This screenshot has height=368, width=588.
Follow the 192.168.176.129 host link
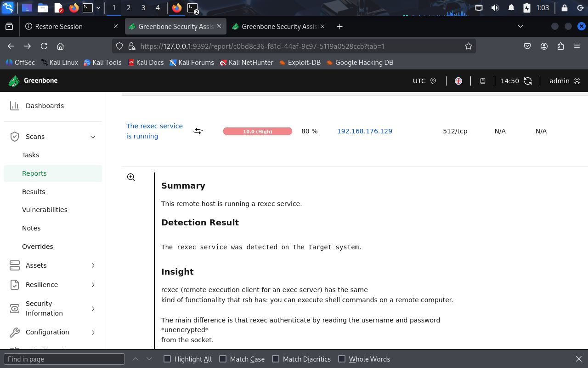(364, 131)
